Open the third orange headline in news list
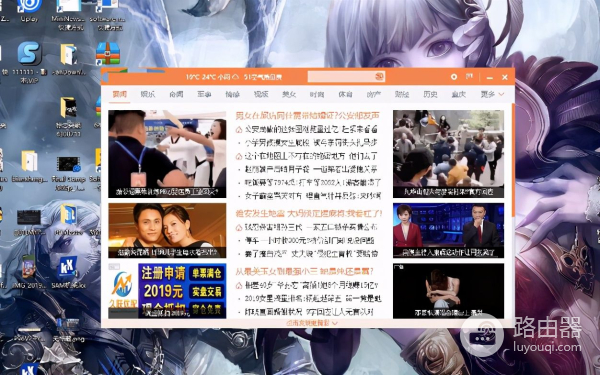 pos(305,271)
